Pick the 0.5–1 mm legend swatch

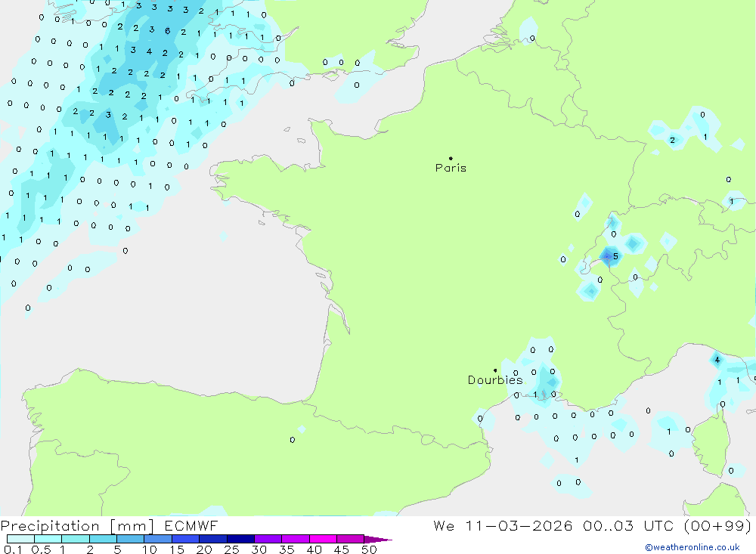click(48, 539)
